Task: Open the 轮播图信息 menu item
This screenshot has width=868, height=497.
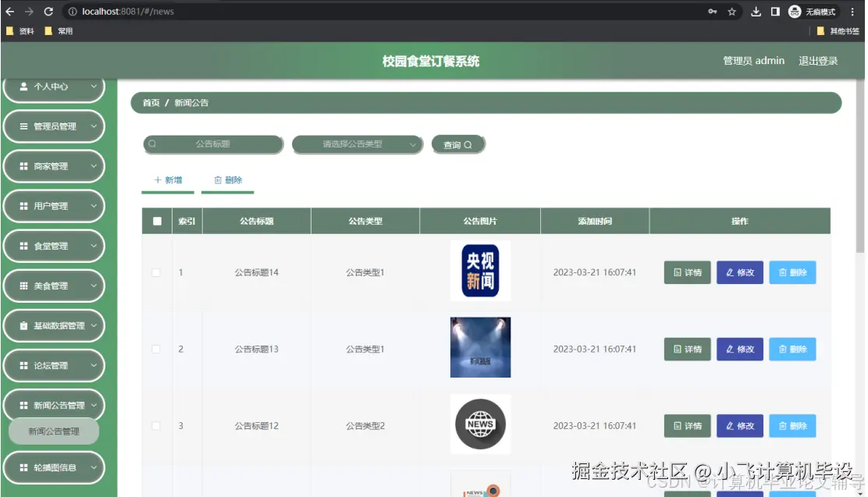Action: (x=54, y=467)
